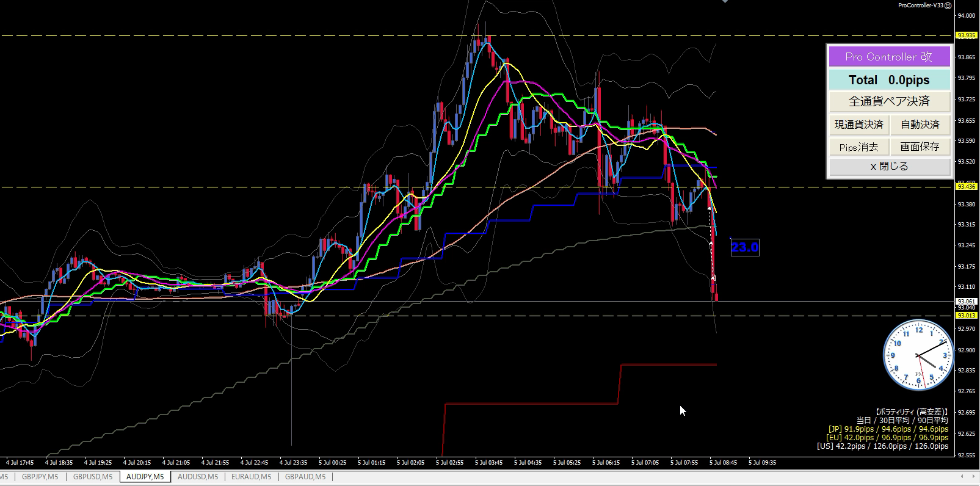Click the [EU] 42.0pips volatility line

tap(888, 438)
